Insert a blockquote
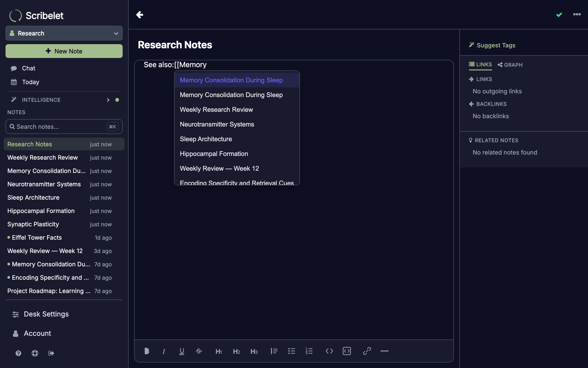588x368 pixels. (274, 351)
